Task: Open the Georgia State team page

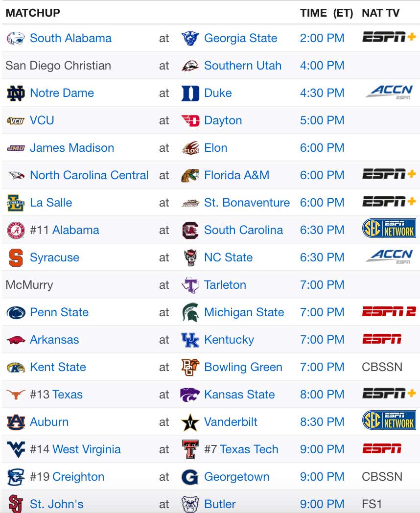Action: (240, 38)
